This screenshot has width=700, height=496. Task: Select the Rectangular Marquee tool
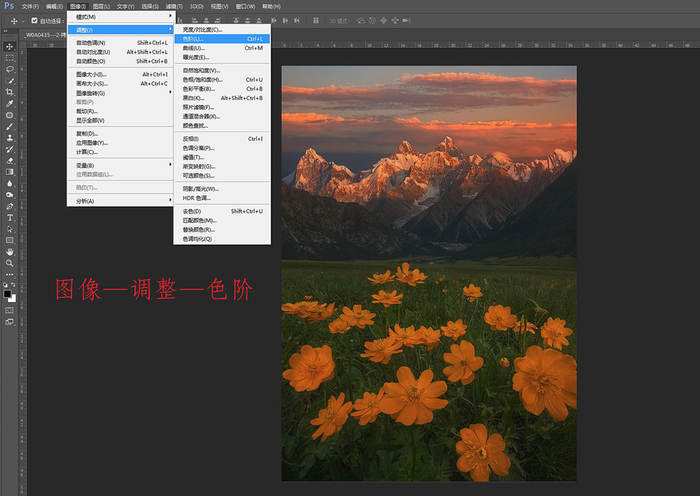tap(10, 58)
